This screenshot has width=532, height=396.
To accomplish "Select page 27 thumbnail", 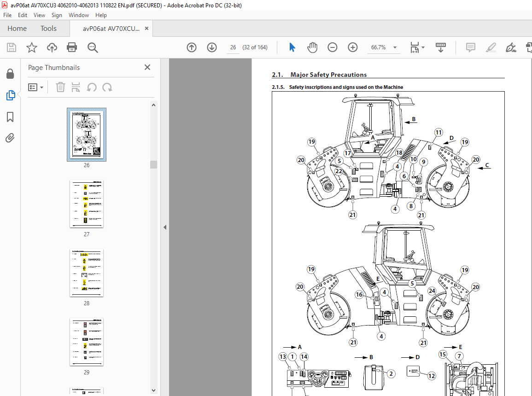I will point(87,204).
